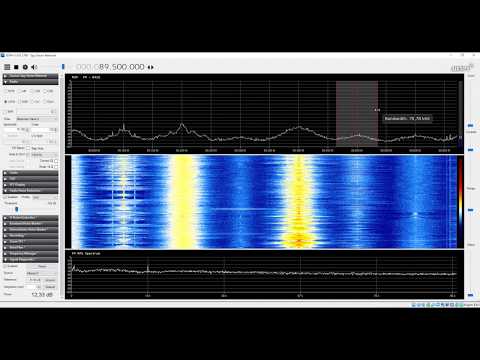Collapse the Signal Diagnostics panel

(30, 259)
